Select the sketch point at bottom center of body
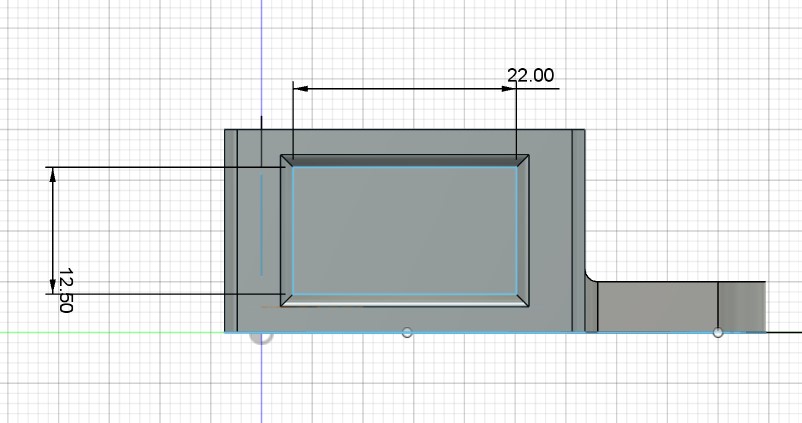Screen dimensions: 802x423 406,332
